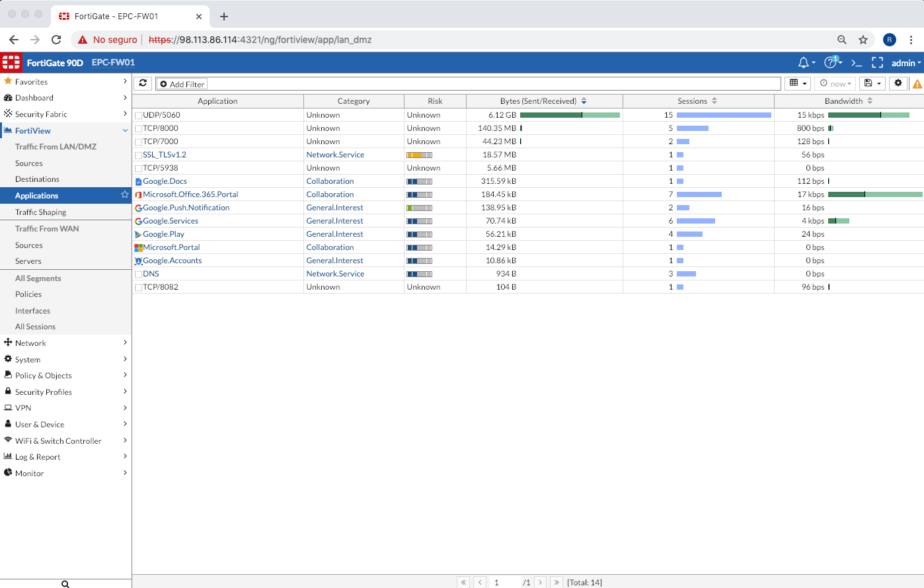Click the Google.Push.Notification icon
924x588 pixels.
[138, 208]
